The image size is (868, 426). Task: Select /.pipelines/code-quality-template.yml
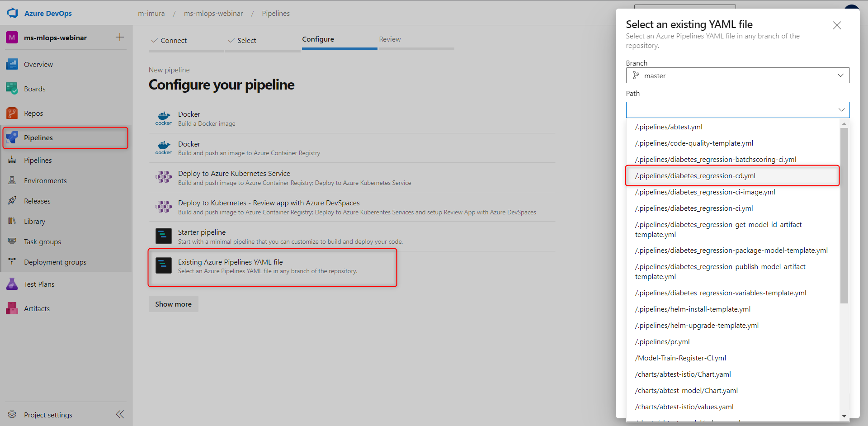pos(733,143)
